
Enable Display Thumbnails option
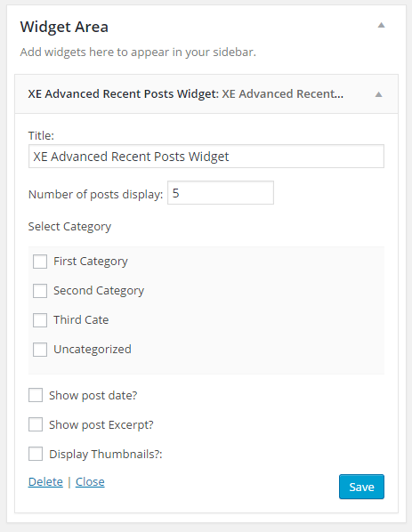click(36, 454)
